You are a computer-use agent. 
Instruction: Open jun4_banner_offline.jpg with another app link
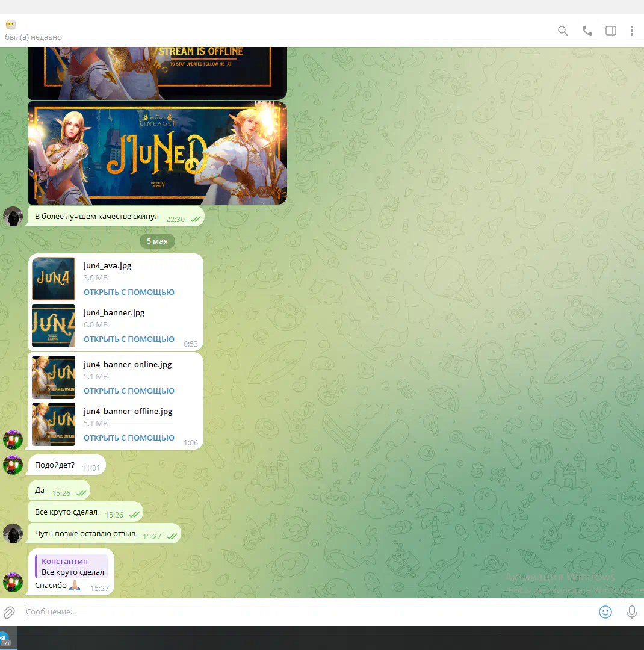coord(129,438)
